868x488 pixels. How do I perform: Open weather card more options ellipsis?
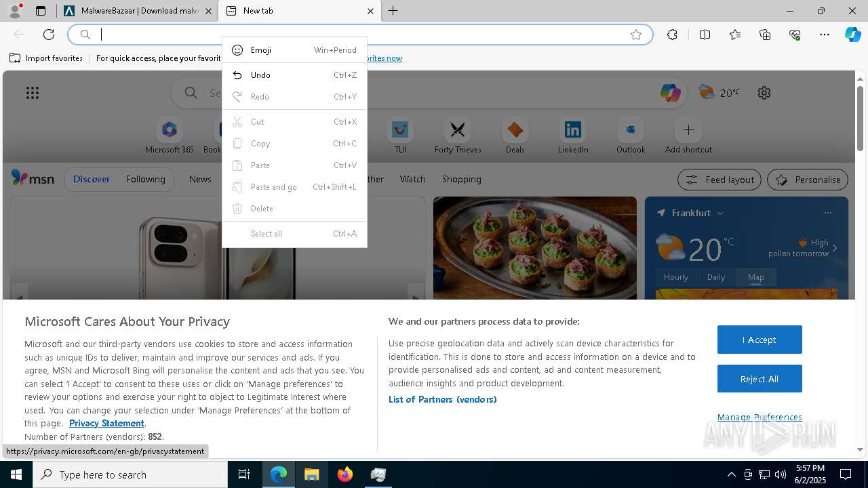point(827,213)
